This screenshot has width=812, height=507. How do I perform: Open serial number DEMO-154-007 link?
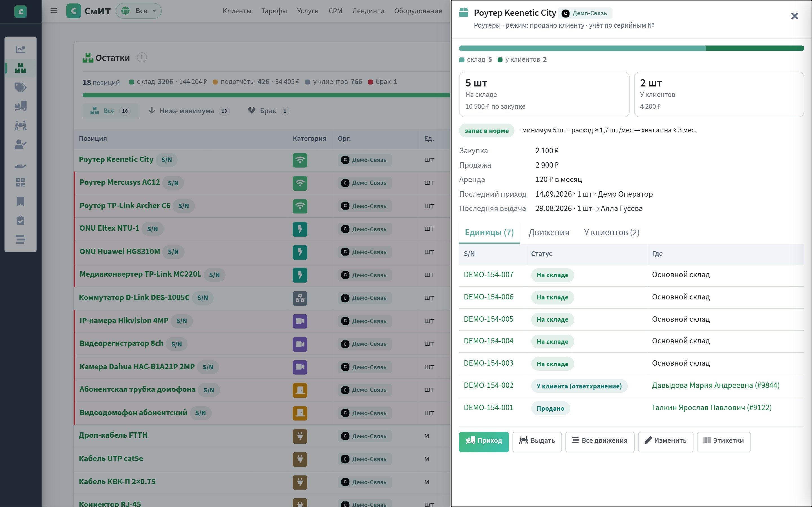(489, 275)
